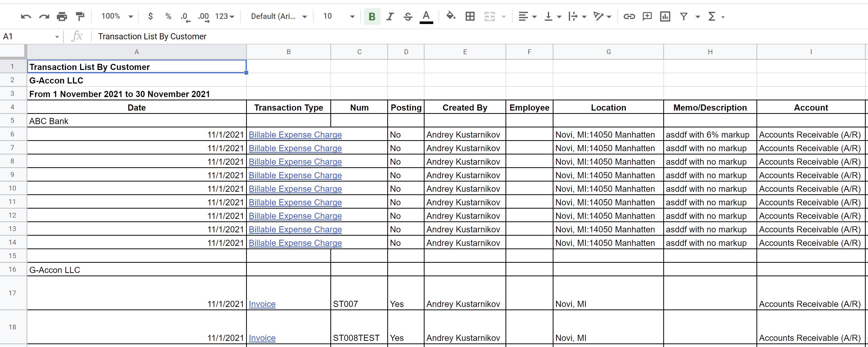Create a filter

(x=684, y=16)
